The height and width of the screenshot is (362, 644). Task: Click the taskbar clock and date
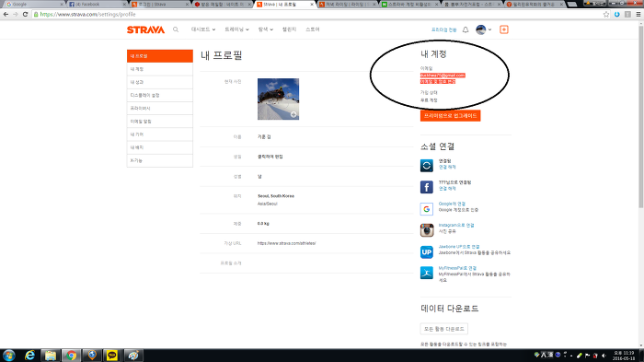[624, 356]
